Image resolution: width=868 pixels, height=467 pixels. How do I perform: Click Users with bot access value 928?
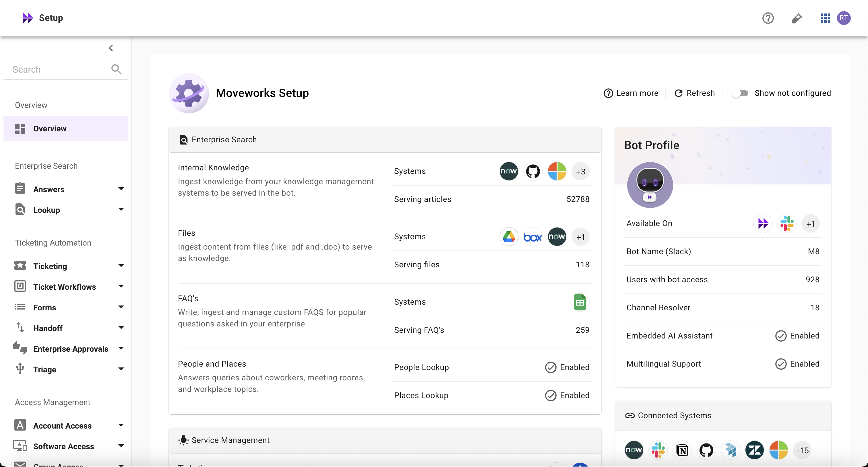pos(813,279)
